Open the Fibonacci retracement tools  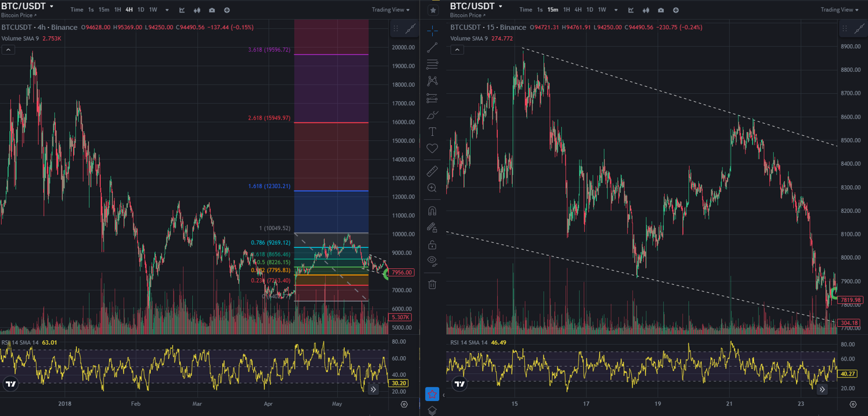point(432,64)
